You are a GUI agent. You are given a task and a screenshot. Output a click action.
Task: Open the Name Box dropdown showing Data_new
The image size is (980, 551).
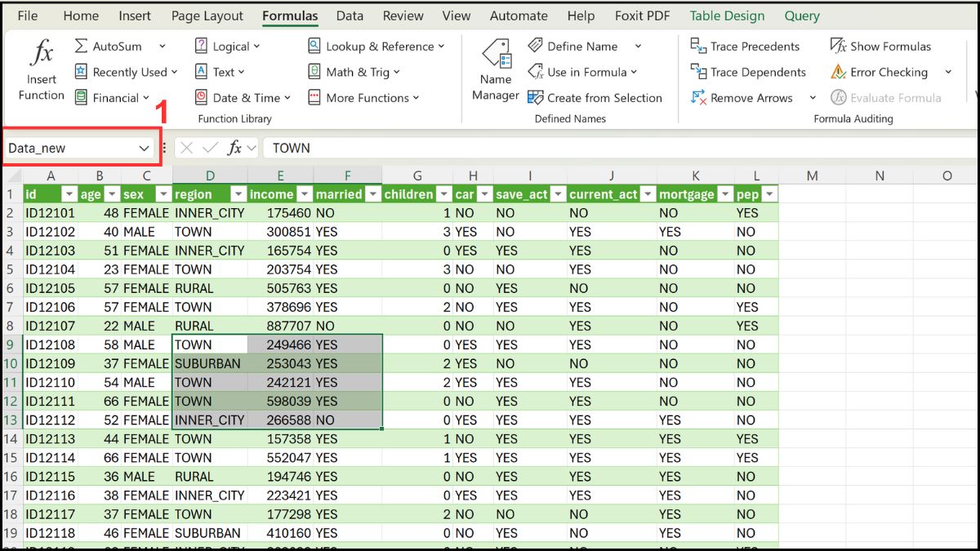(x=145, y=148)
